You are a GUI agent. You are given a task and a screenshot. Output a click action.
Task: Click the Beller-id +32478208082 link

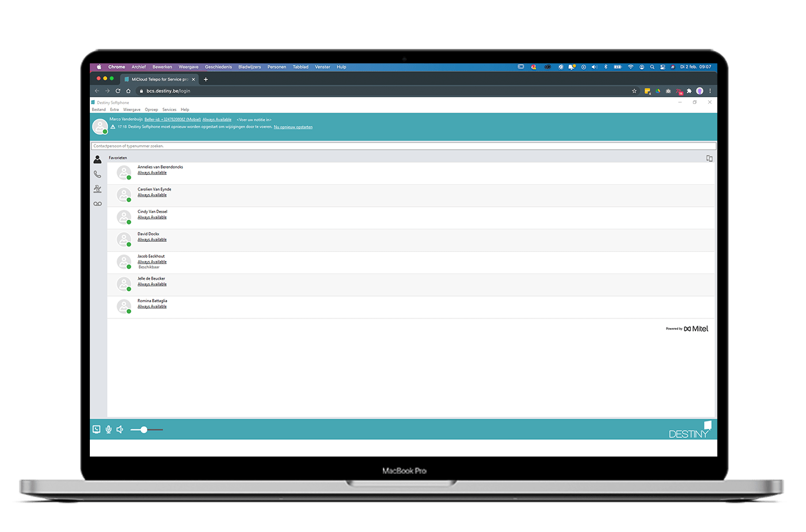tap(173, 120)
